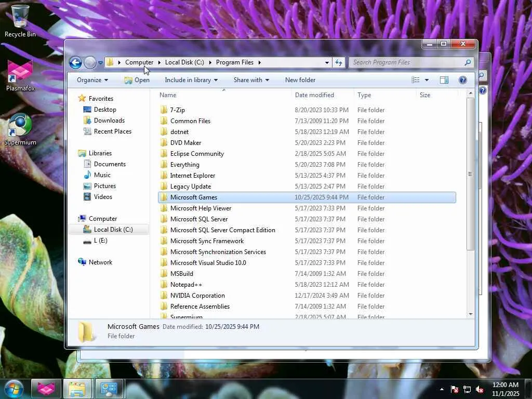Change your view icon button
The width and height of the screenshot is (532, 399).
[415, 80]
